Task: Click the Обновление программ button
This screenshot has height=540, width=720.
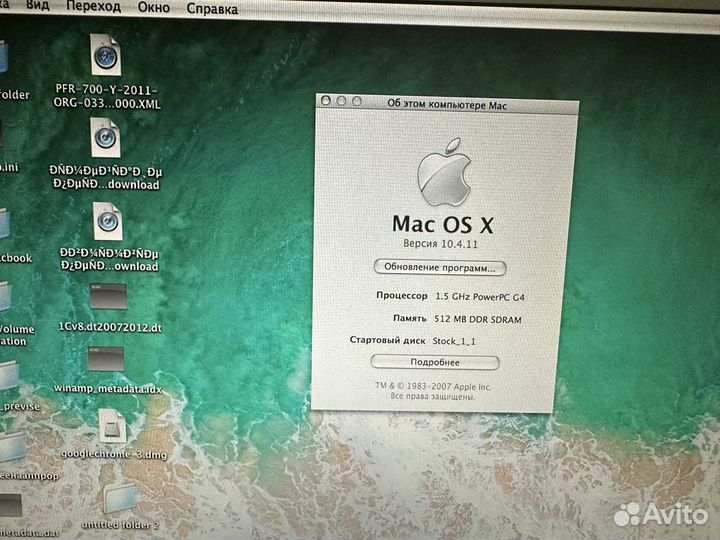Action: point(440,267)
